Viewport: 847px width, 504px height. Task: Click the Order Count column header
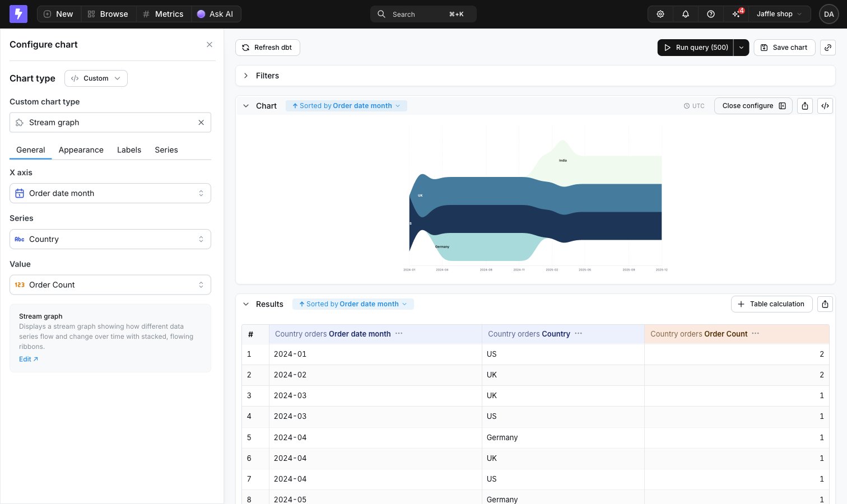[x=737, y=334]
